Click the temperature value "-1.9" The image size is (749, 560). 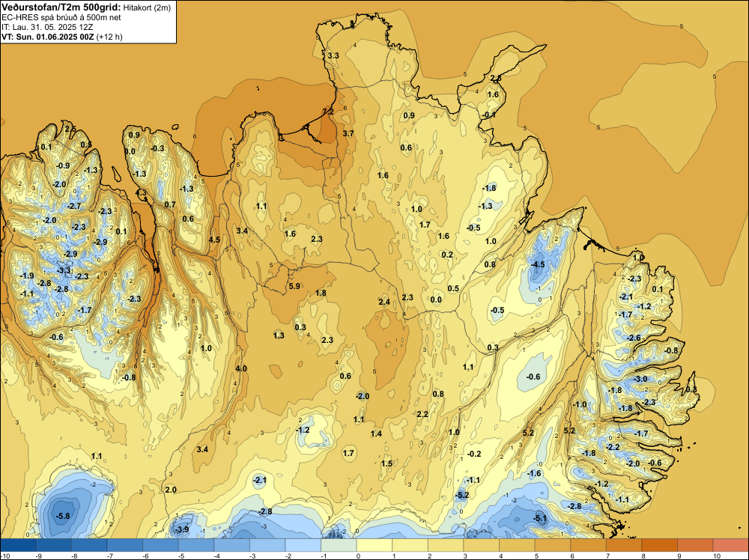tap(27, 276)
